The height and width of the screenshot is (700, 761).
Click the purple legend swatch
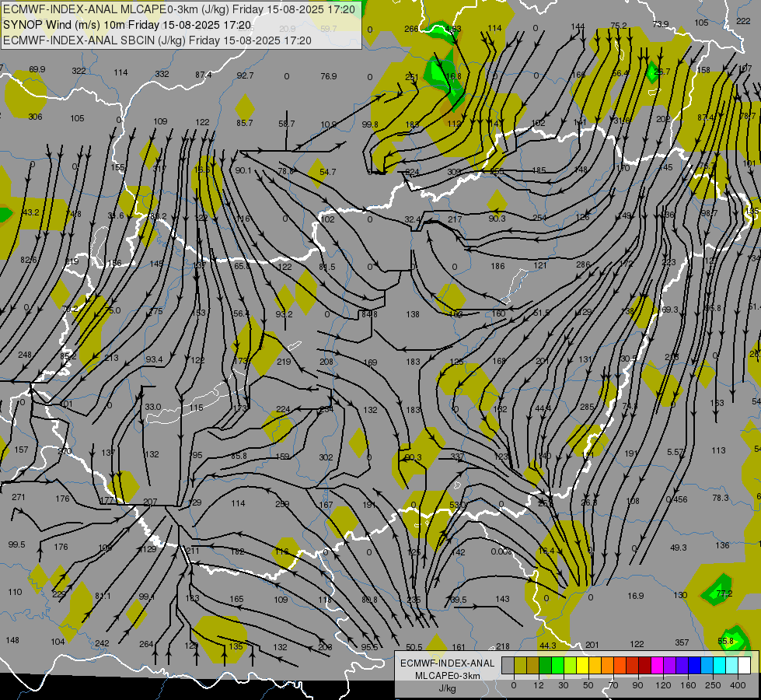(670, 665)
